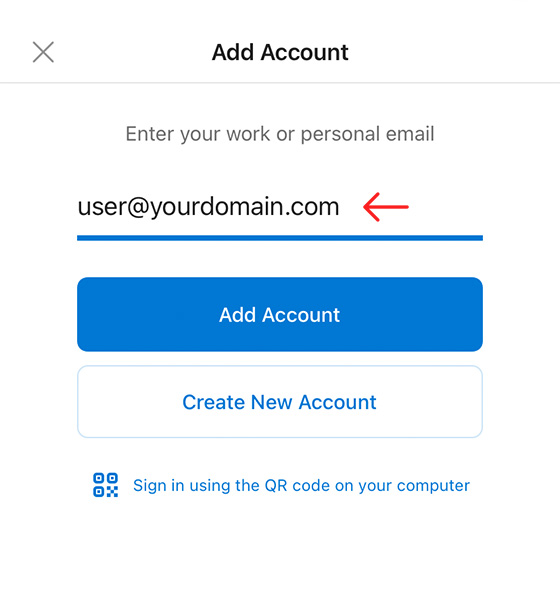
Task: Focus the email address input field
Action: (280, 207)
